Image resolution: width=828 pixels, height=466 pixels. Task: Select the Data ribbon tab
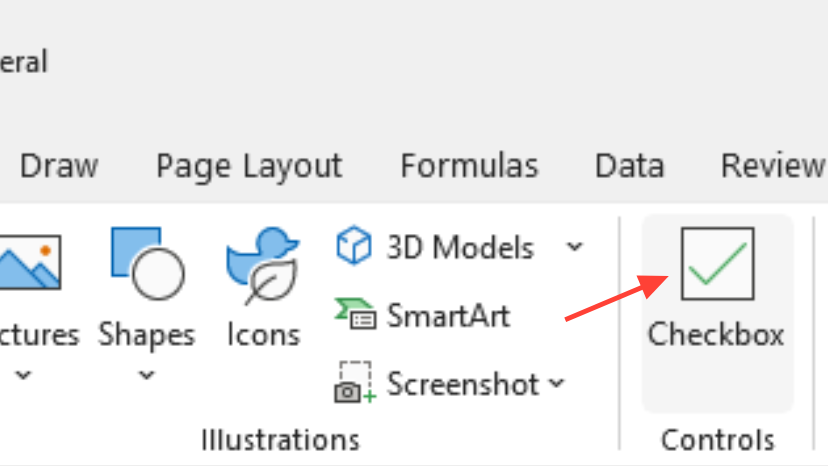[x=629, y=165]
